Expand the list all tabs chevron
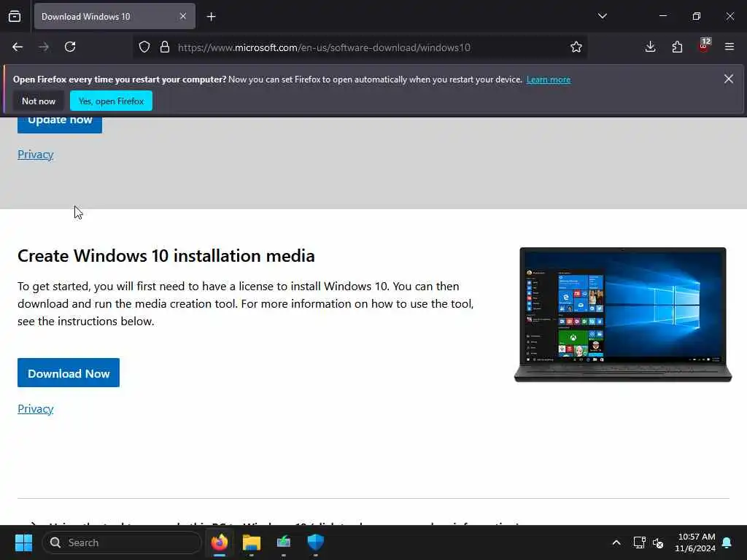747x560 pixels. (x=602, y=16)
